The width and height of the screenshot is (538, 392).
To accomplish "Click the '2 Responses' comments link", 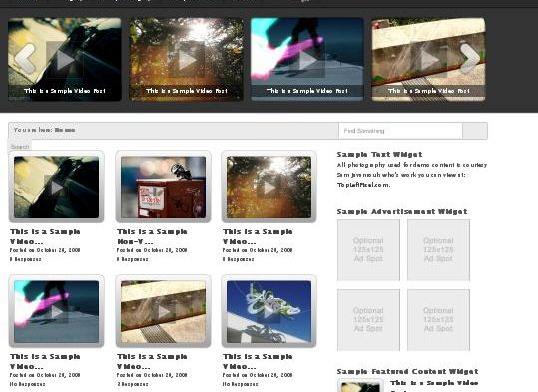I will point(133,384).
